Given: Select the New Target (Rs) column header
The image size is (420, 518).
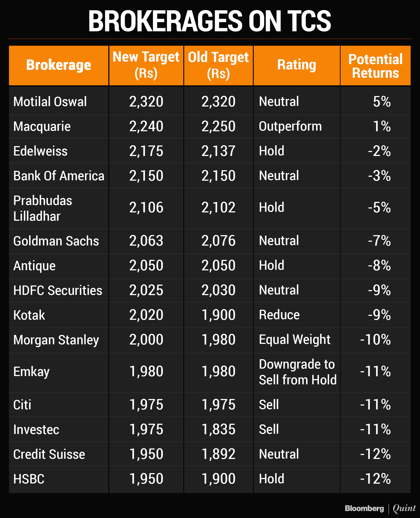Looking at the screenshot, I should [146, 65].
